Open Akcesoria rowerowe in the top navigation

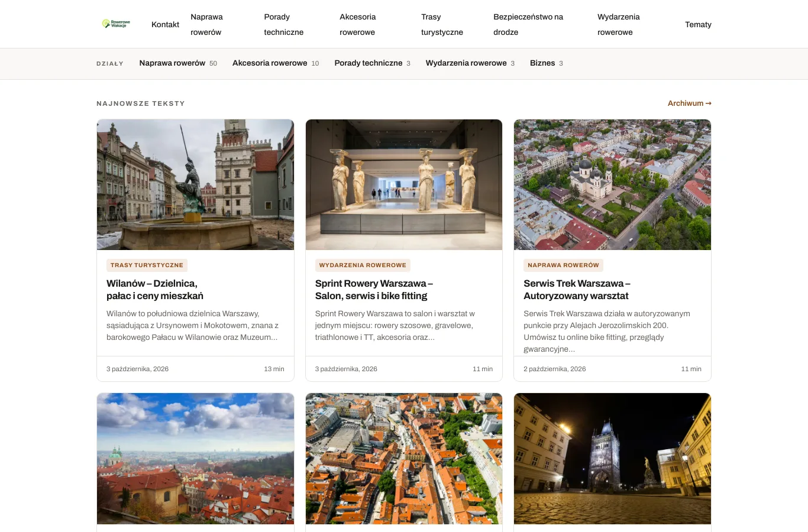(x=357, y=24)
